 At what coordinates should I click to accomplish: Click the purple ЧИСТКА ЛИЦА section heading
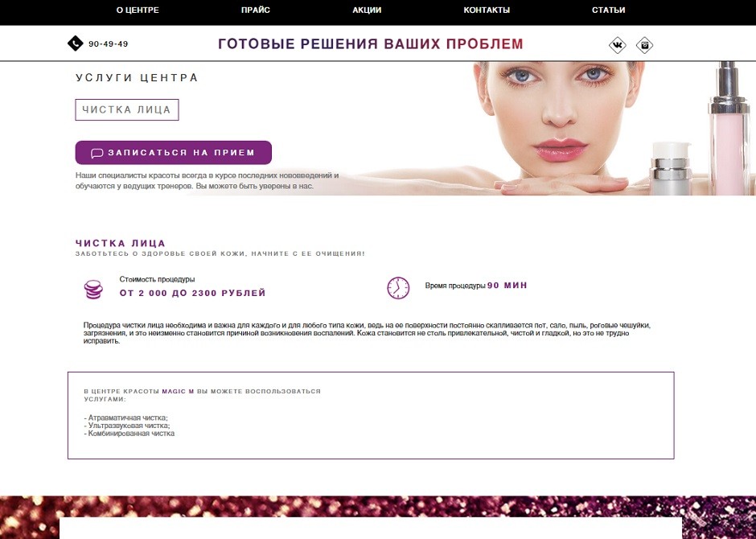[121, 243]
